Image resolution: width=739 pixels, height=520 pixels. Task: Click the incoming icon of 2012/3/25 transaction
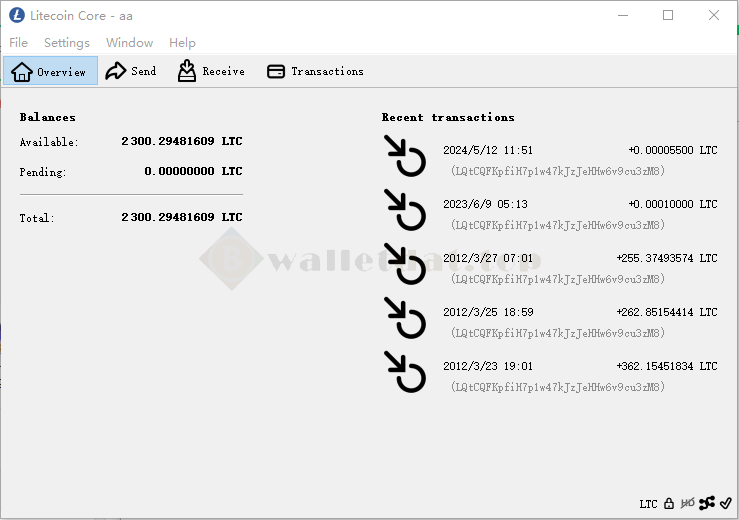405,320
